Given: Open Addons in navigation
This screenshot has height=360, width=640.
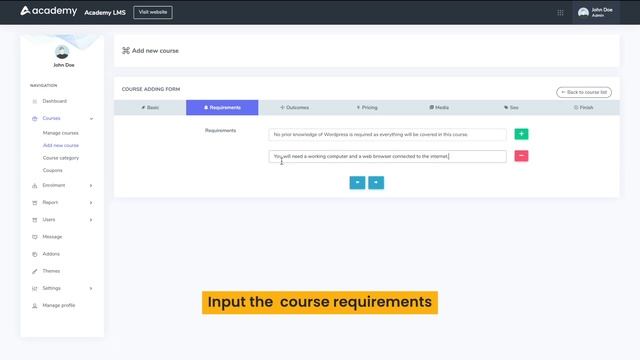Looking at the screenshot, I should click(x=51, y=254).
